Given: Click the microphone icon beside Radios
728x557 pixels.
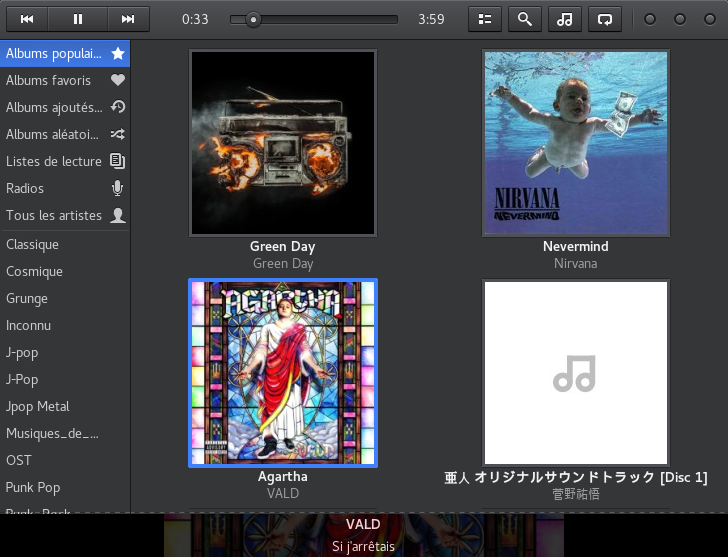Looking at the screenshot, I should tap(118, 188).
